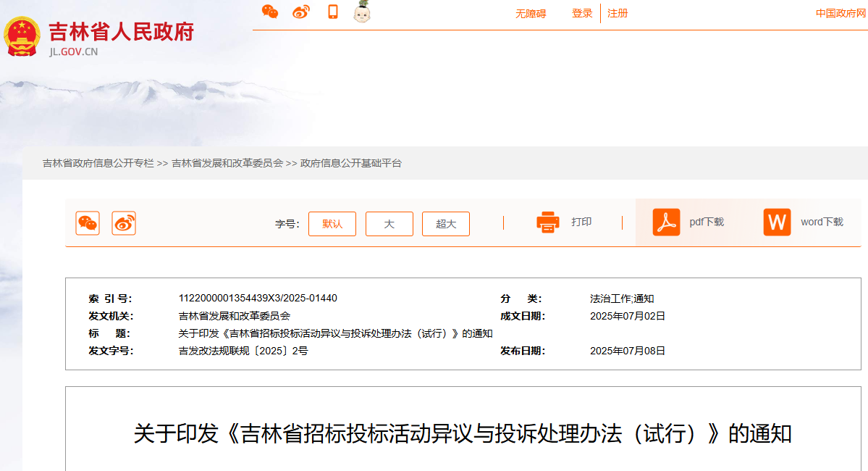Open 中国政府网 link
Viewport: 868px width, 471px height.
point(841,13)
